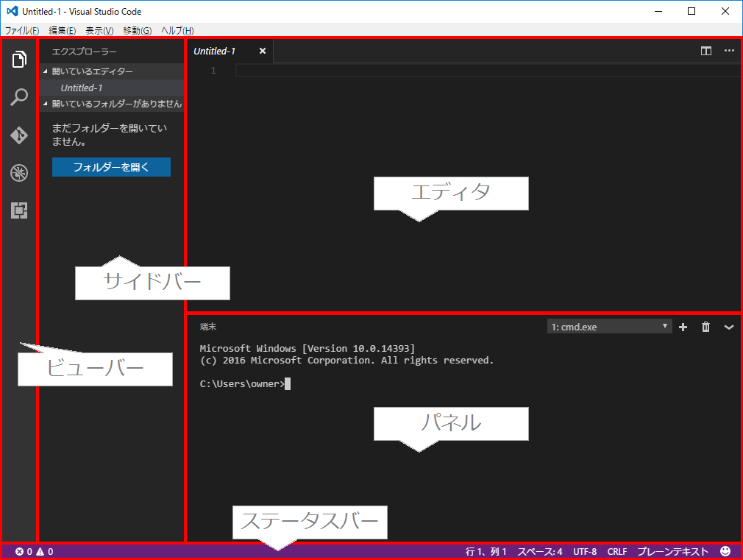Toggle the panel with the chevron icon
743x560 pixels.
pos(729,327)
